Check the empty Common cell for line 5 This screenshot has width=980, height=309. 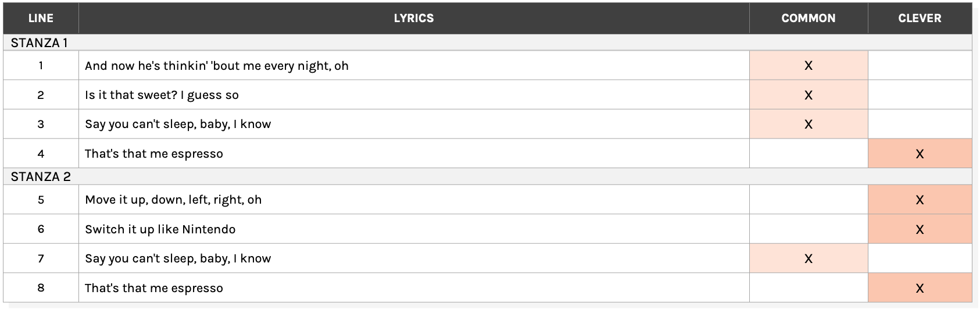click(808, 200)
